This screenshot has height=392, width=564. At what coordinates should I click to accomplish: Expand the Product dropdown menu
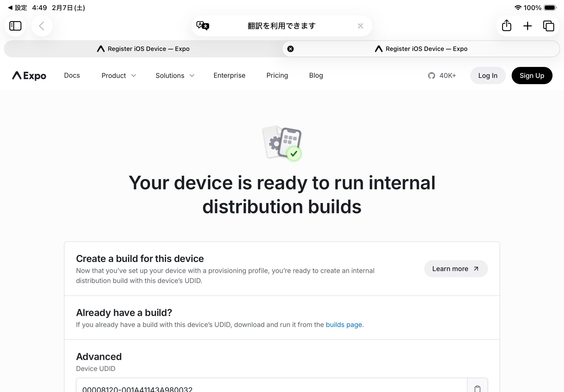click(119, 76)
